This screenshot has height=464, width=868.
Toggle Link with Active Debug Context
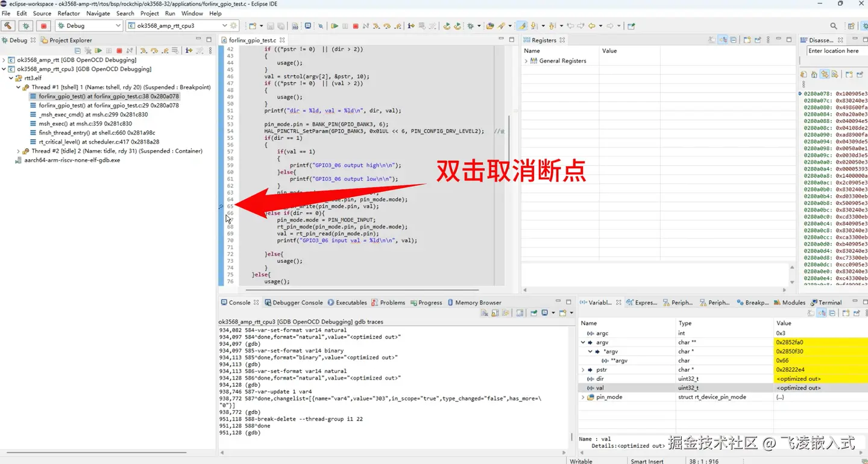pyautogui.click(x=825, y=74)
